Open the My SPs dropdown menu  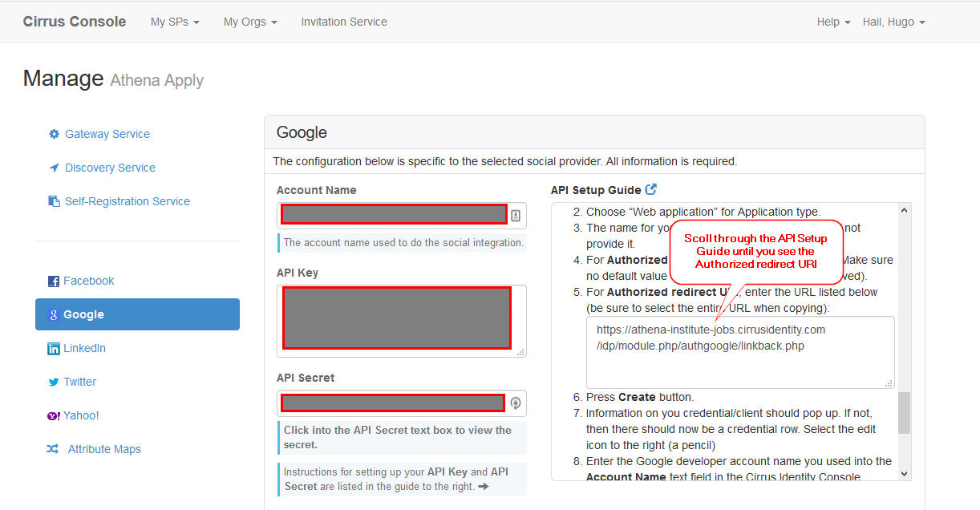[x=175, y=22]
